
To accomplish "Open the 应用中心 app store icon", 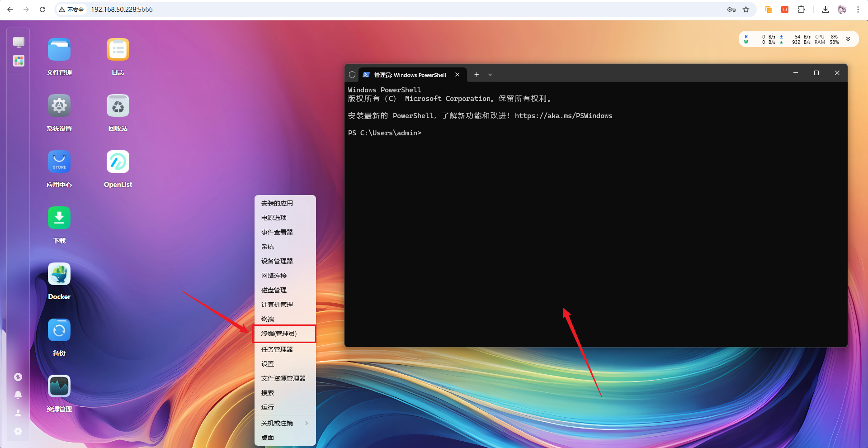I will point(59,162).
